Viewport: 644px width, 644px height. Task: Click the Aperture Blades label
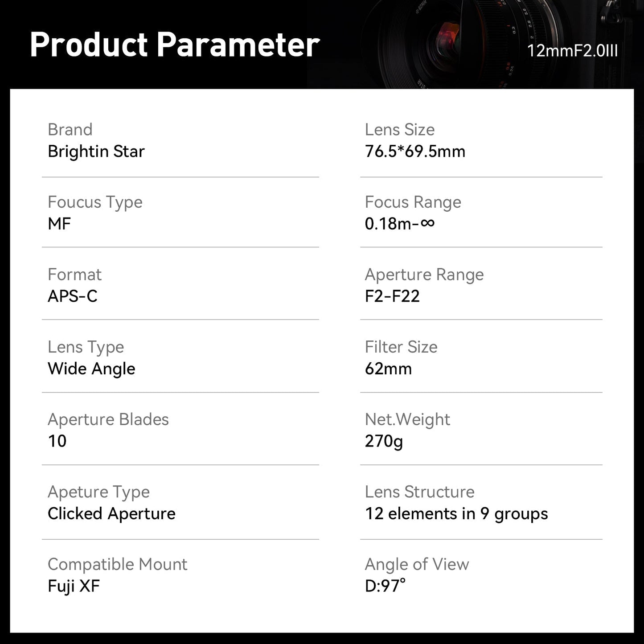pos(108,419)
